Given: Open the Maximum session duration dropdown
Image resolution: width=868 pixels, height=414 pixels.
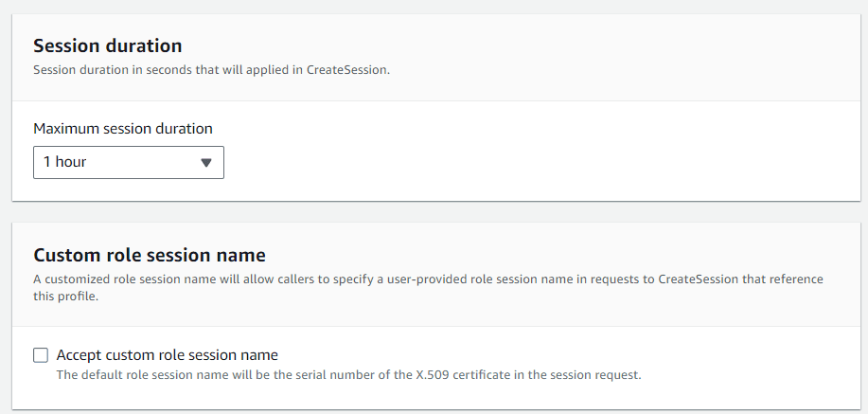Looking at the screenshot, I should [129, 162].
